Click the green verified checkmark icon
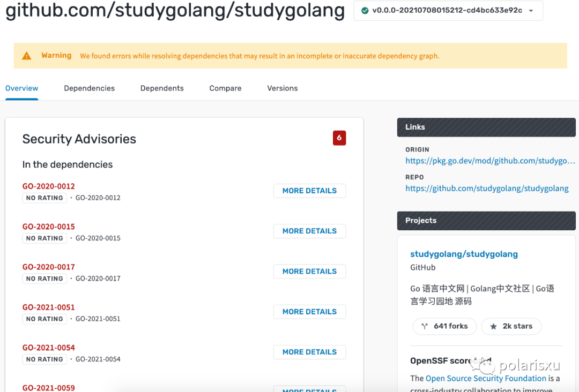This screenshot has width=579, height=392. [365, 11]
